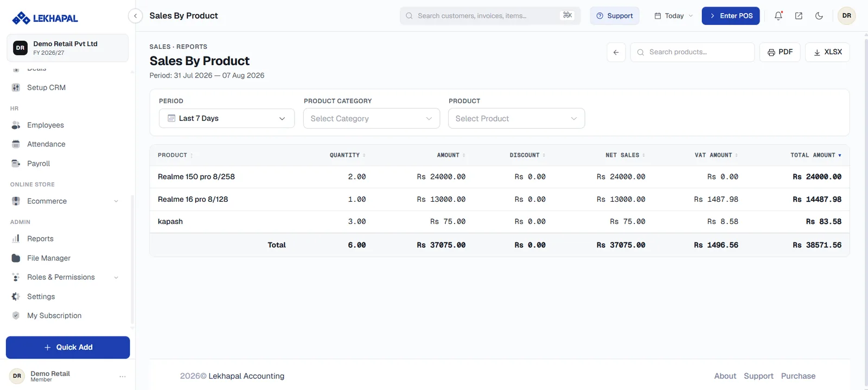Open the Select Category dropdown

pyautogui.click(x=372, y=118)
